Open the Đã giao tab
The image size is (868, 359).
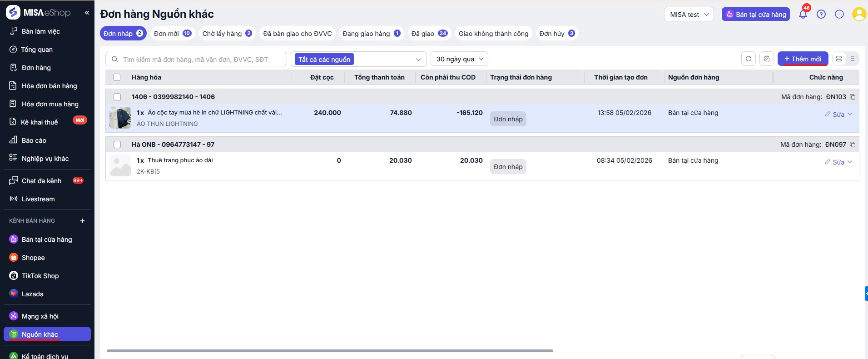[429, 33]
